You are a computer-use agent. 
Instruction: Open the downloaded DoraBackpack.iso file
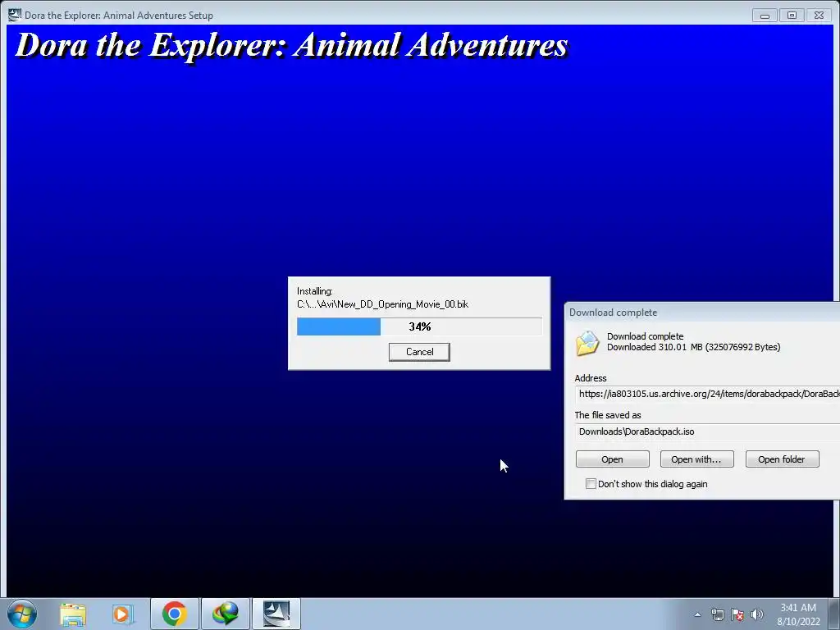pos(612,459)
